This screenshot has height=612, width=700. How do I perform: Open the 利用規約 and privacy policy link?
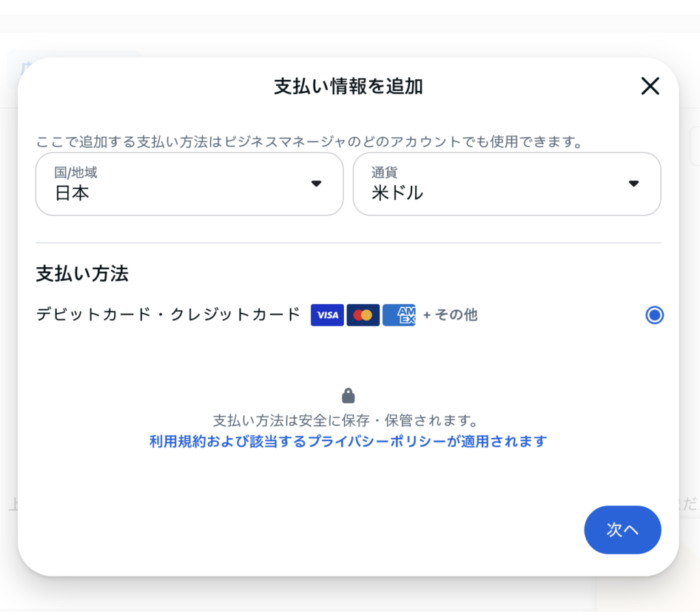click(348, 441)
